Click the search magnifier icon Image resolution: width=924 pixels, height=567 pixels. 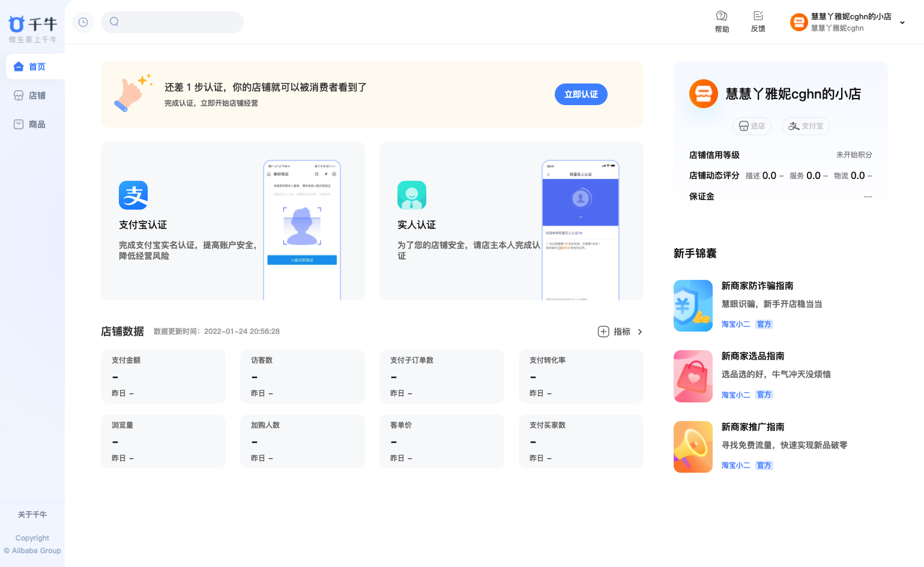click(114, 22)
